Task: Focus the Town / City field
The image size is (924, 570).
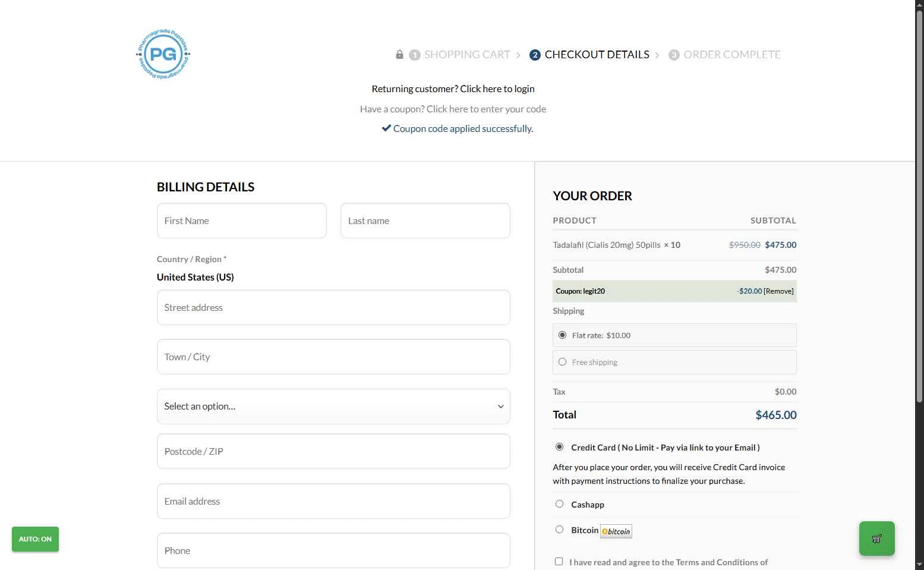Action: [333, 357]
